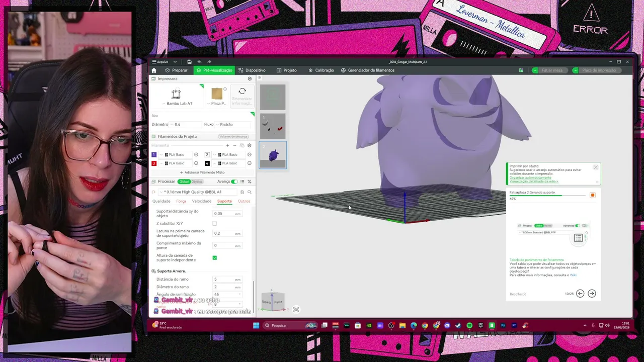Click edit icon beside filament 4 PLA Basic
The image size is (644, 362).
(x=249, y=163)
